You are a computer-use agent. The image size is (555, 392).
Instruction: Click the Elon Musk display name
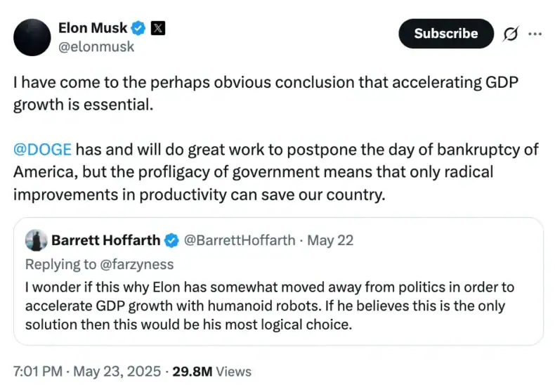93,28
